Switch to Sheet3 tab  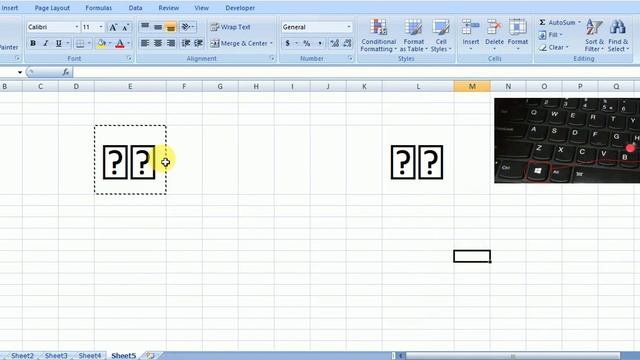(x=56, y=356)
